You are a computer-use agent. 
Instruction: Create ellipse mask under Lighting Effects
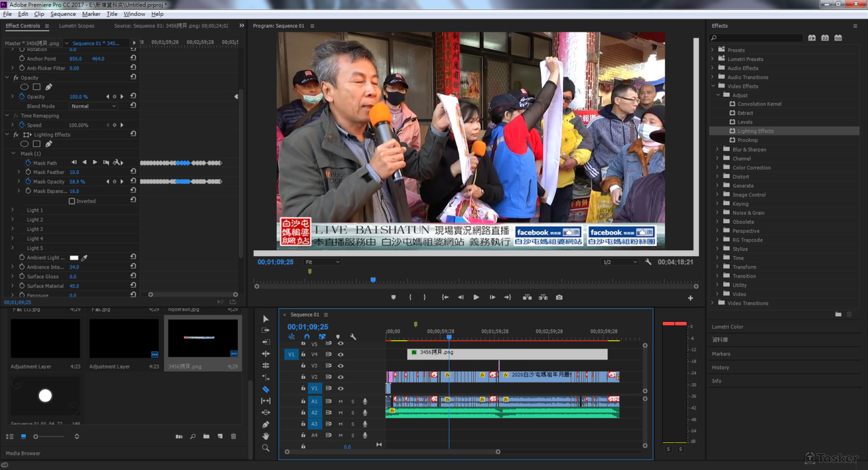coord(24,144)
